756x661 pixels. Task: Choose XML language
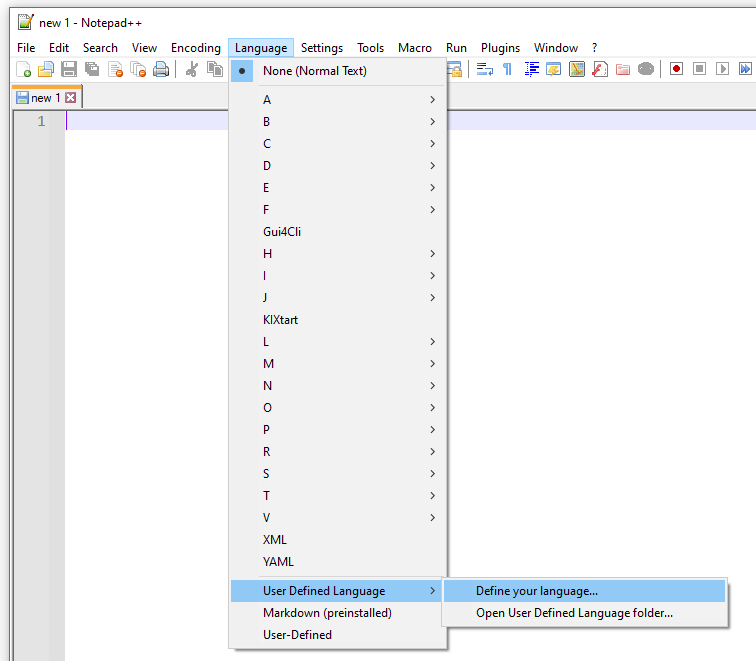point(338,540)
